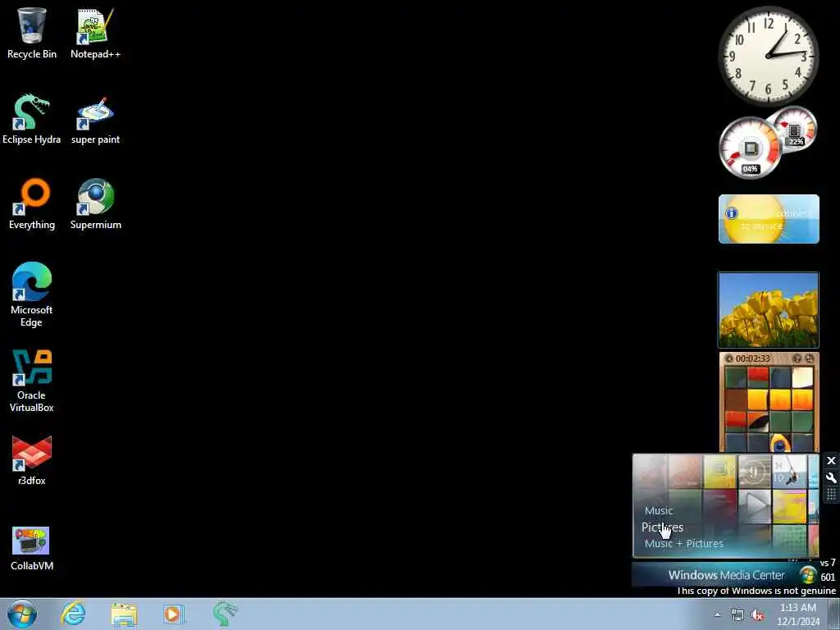Open the clock showing 1:13 AM

coord(797,614)
